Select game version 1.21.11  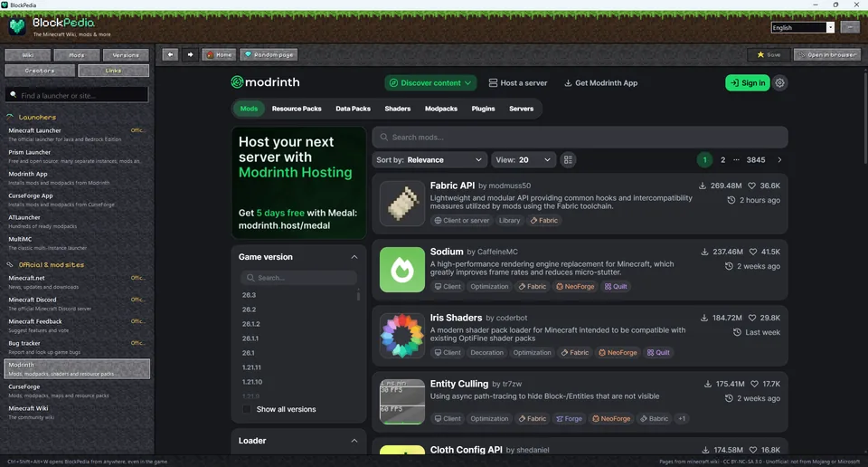pyautogui.click(x=251, y=367)
